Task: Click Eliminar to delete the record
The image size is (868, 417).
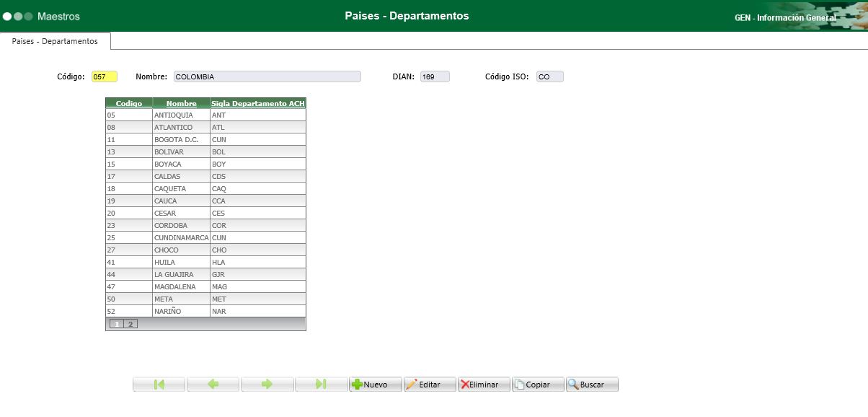Action: pyautogui.click(x=484, y=385)
